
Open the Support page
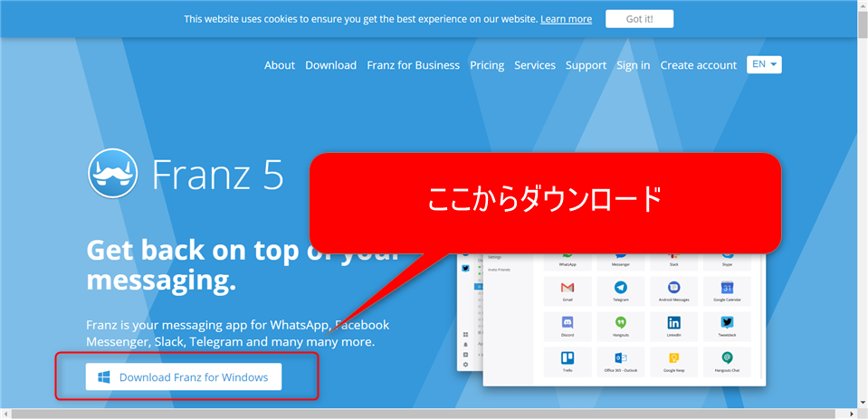click(586, 65)
